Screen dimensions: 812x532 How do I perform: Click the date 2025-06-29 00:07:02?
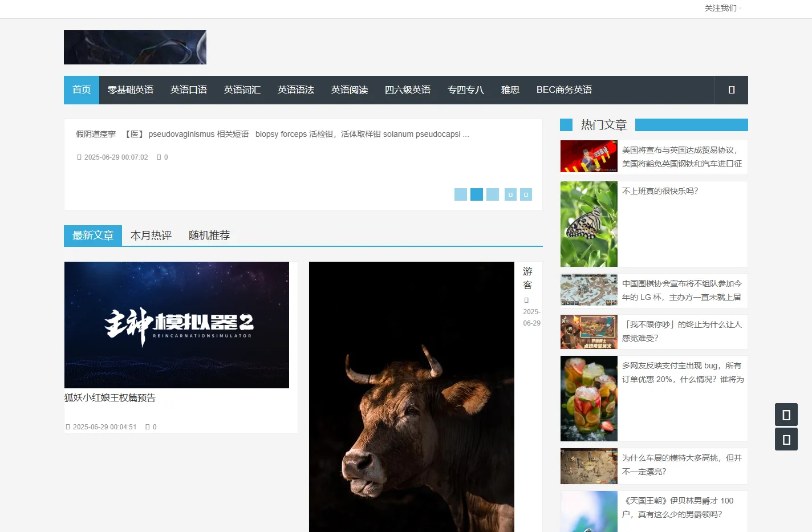click(116, 157)
